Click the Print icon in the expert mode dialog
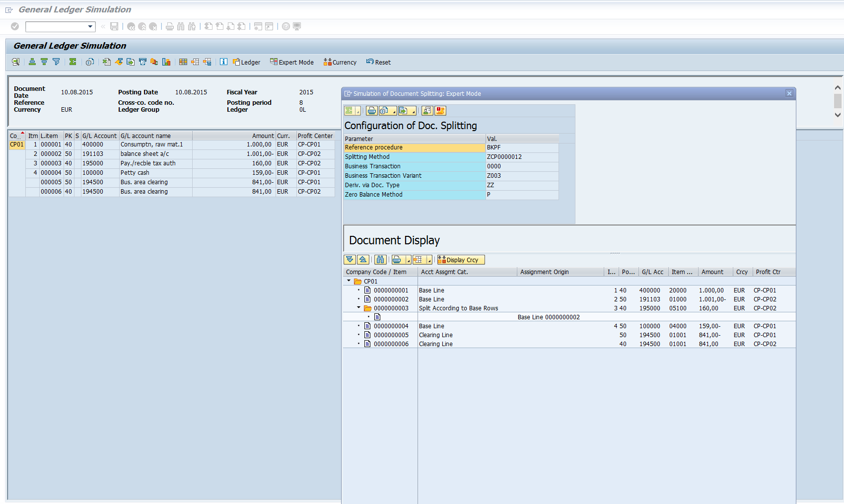 (371, 110)
